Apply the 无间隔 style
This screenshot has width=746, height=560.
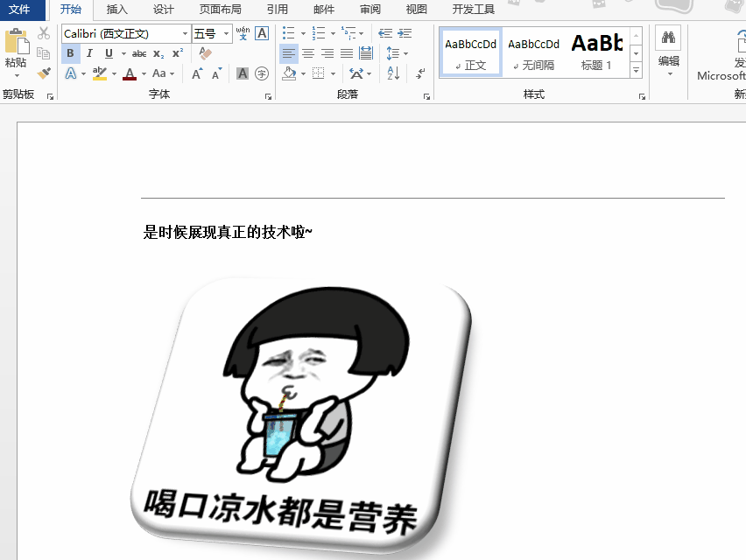[534, 53]
